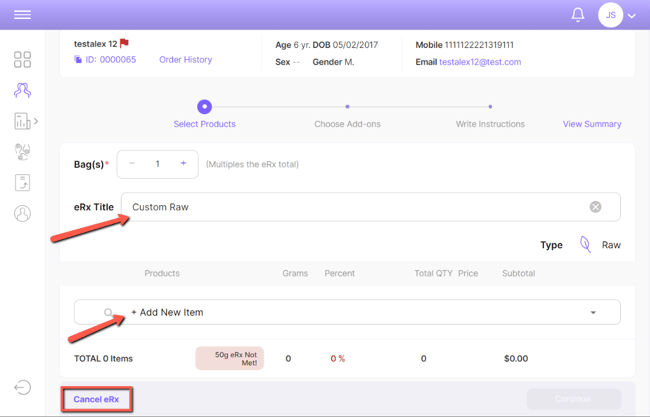The width and height of the screenshot is (650, 417).
Task: Open the dashboard grid icon in sidebar
Action: tap(22, 60)
